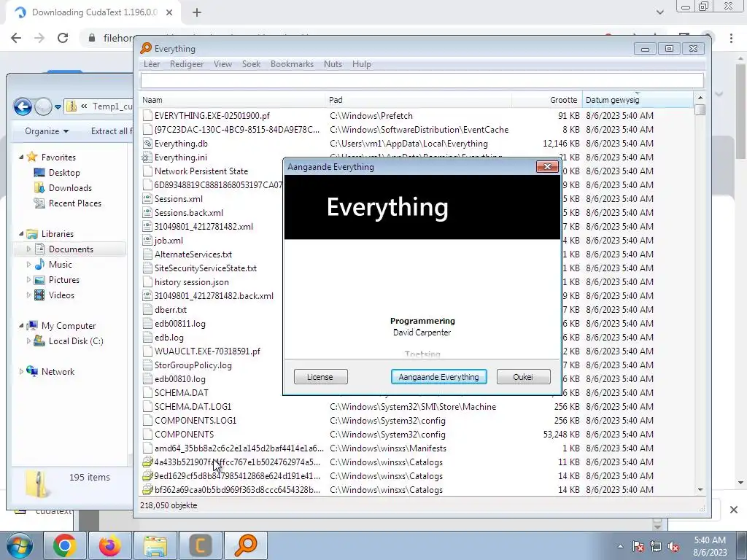The height and width of the screenshot is (560, 747).
Task: Select the Everything.db file icon
Action: 147,144
